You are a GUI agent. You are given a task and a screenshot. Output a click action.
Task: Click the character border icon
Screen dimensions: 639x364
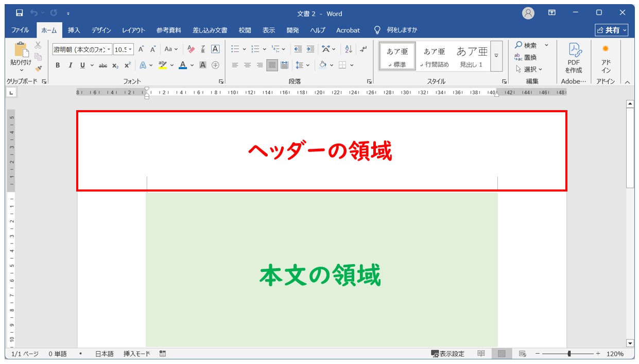coord(215,49)
